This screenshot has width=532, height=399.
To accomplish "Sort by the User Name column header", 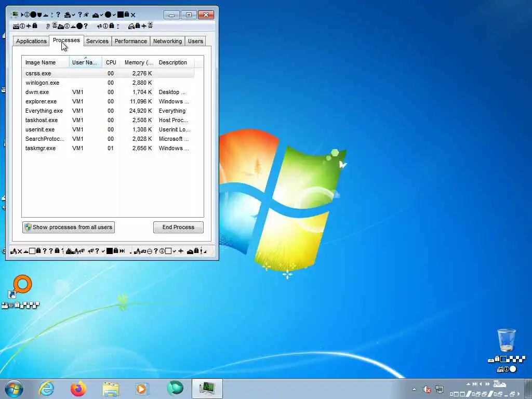I will coord(86,62).
